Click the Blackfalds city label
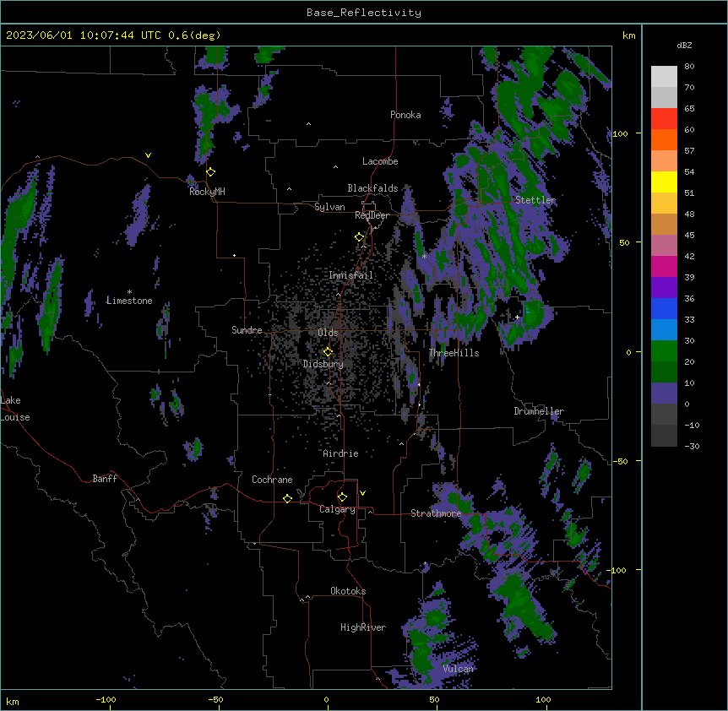Image resolution: width=728 pixels, height=711 pixels. tap(372, 188)
